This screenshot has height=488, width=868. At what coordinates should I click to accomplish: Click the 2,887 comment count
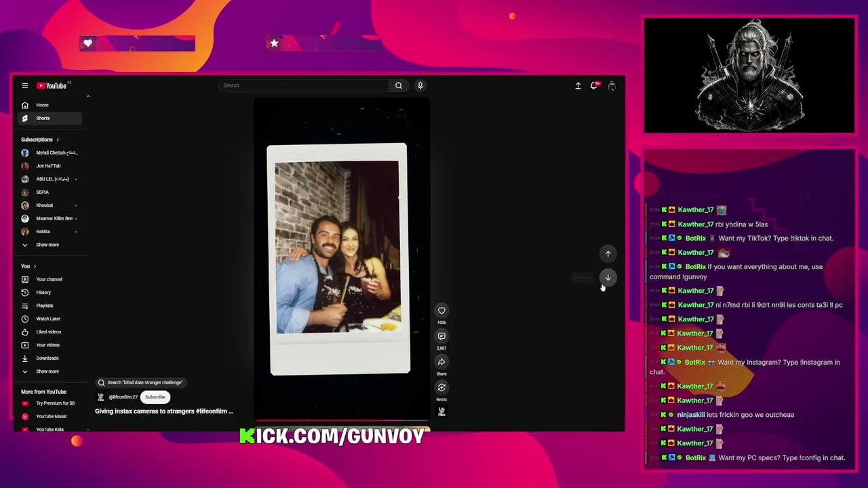click(x=441, y=348)
